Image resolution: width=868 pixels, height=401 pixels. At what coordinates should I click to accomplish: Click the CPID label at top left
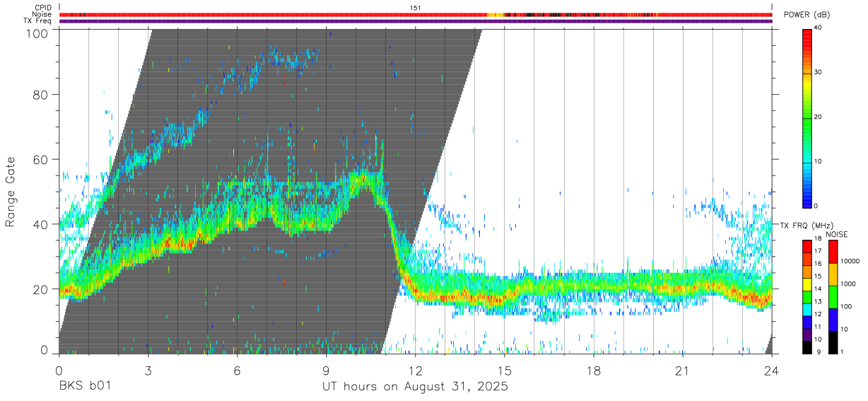click(42, 7)
